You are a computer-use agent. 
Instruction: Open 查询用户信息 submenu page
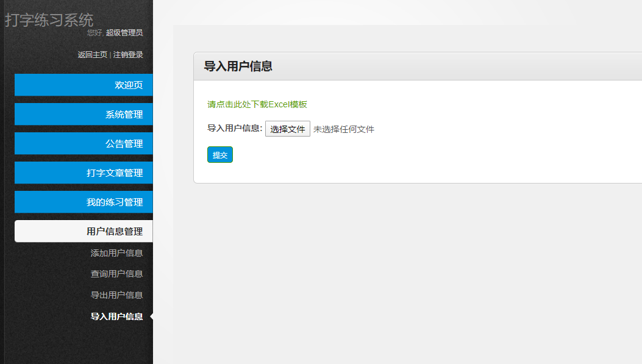tap(116, 274)
